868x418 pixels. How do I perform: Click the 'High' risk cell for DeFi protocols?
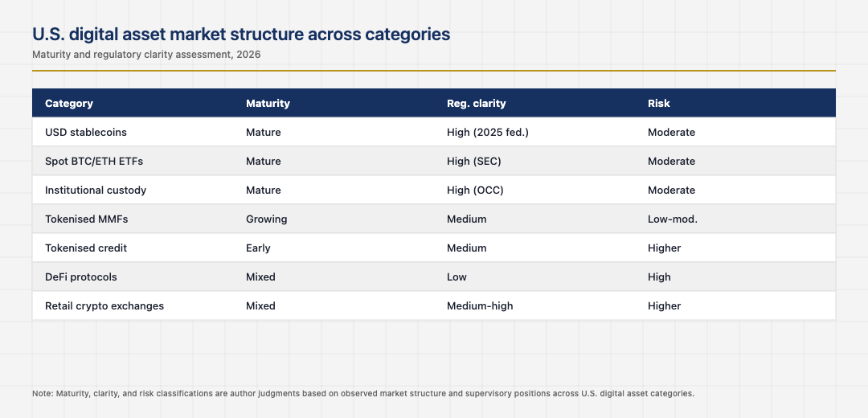click(659, 277)
